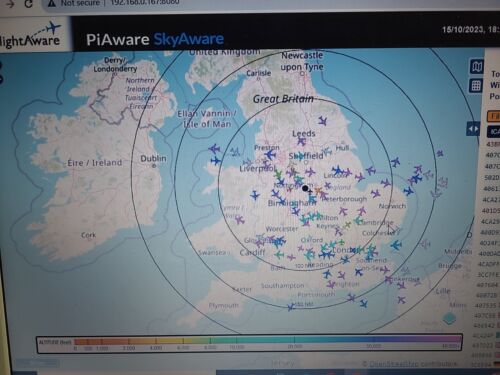The width and height of the screenshot is (500, 375).
Task: Click the Newcastle upon Tyne map label
Action: [x=302, y=61]
